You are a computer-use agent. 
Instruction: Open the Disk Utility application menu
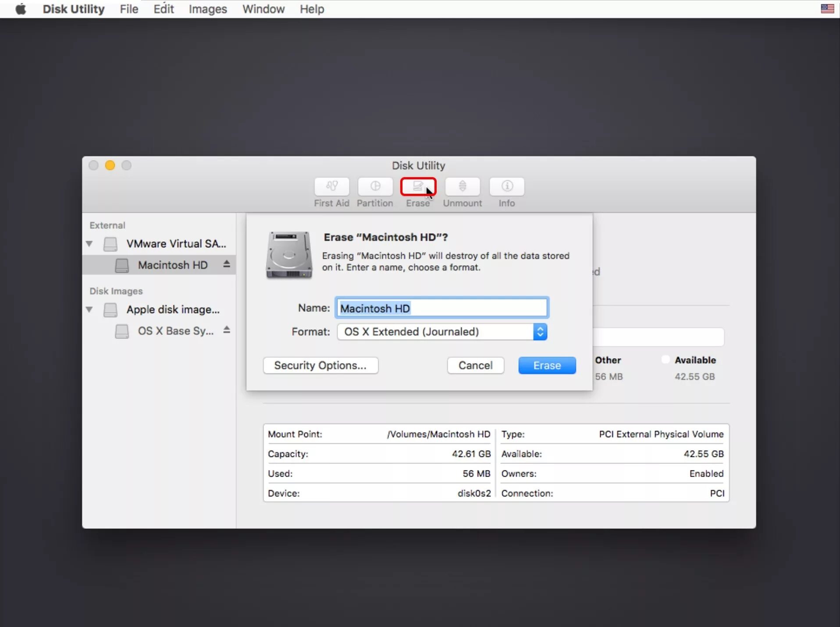click(x=74, y=9)
